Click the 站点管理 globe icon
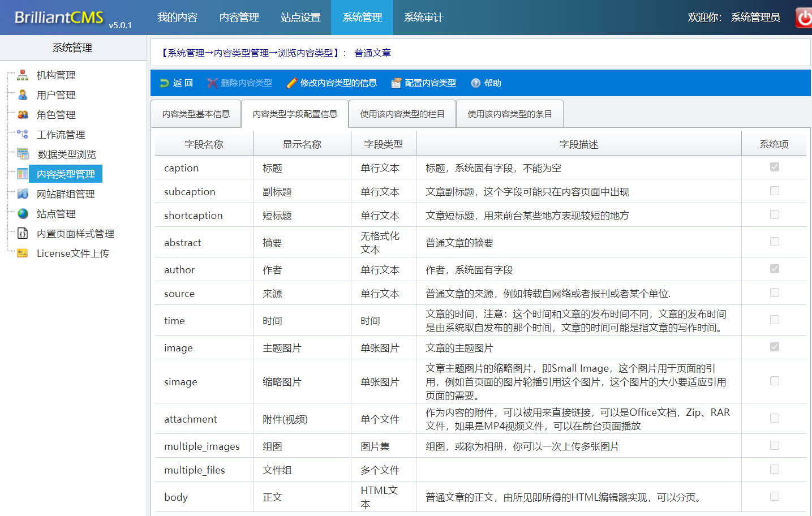Image resolution: width=812 pixels, height=516 pixels. 23,214
